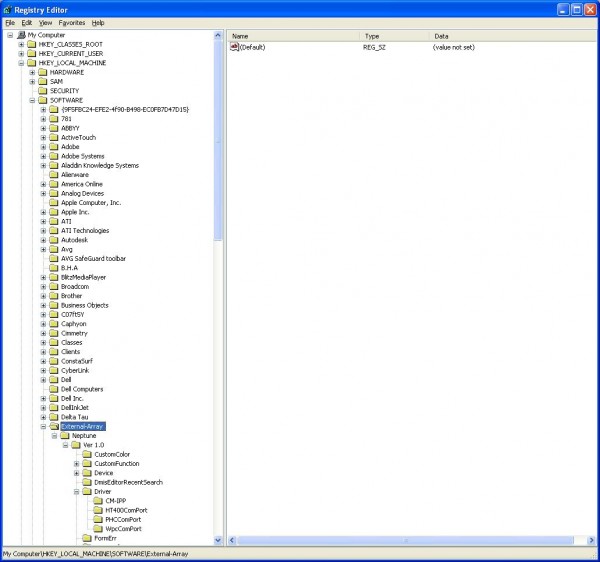Image resolution: width=600 pixels, height=562 pixels.
Task: Expand the HKEY_CURRENT_USER node
Action: point(21,54)
